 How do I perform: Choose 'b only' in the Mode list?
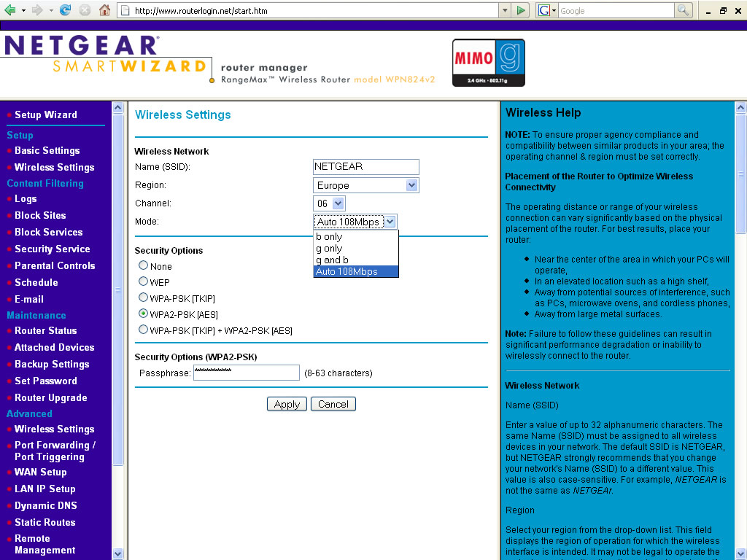pyautogui.click(x=356, y=237)
